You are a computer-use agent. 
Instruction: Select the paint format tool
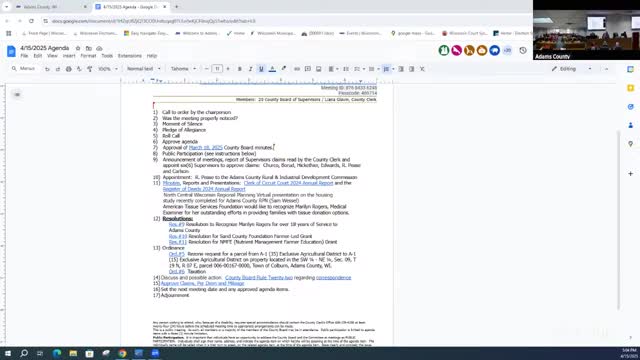(x=90, y=69)
